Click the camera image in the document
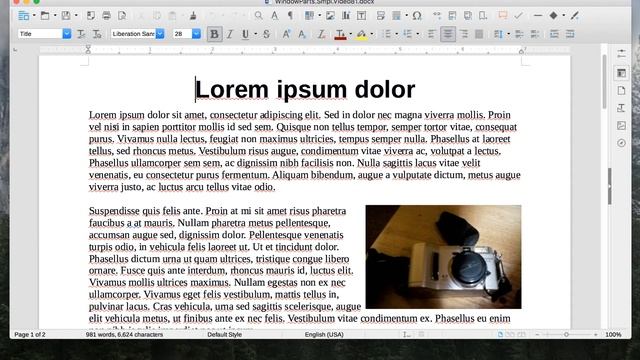This screenshot has height=360, width=640. pyautogui.click(x=443, y=257)
